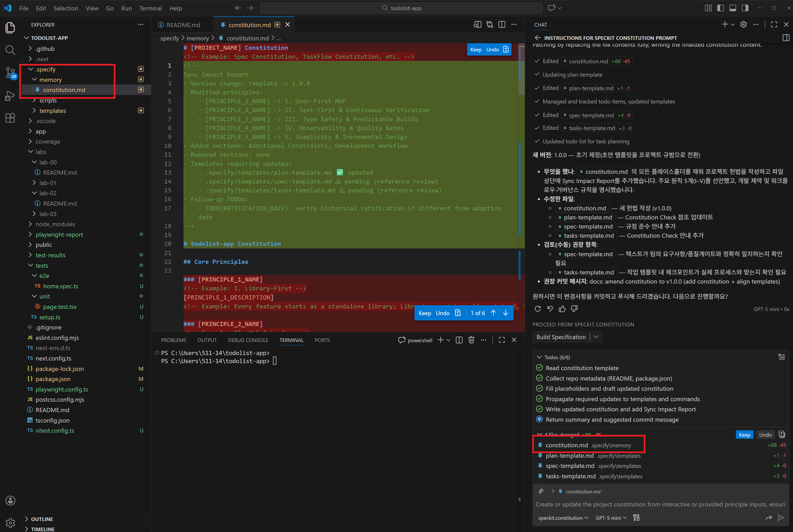Screen dimensions: 793x532
Task: Click thumbs up on chat response
Action: 562,309
